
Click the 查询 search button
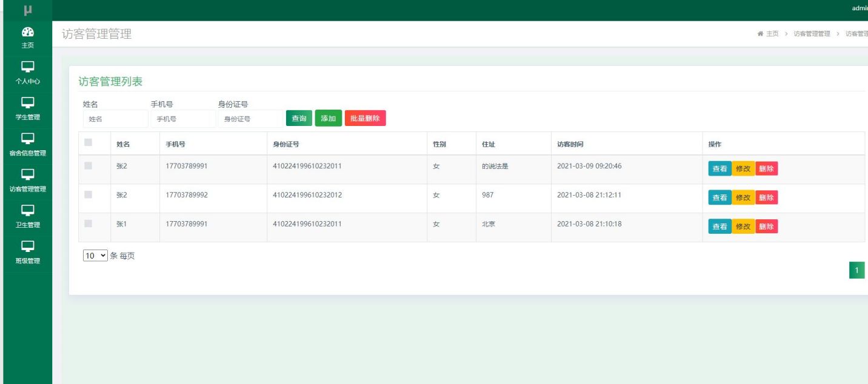click(x=299, y=119)
